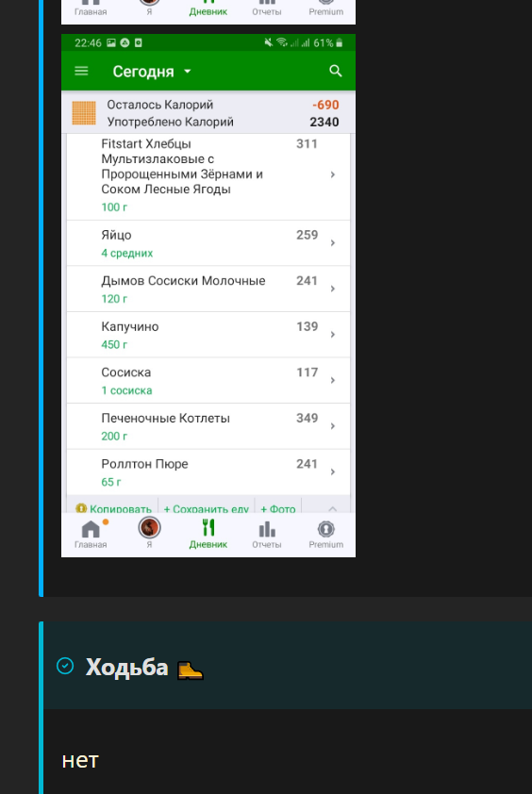Open the Дымов Сосиски Молочные entry
Screen dimensions: 532x794
(x=208, y=289)
